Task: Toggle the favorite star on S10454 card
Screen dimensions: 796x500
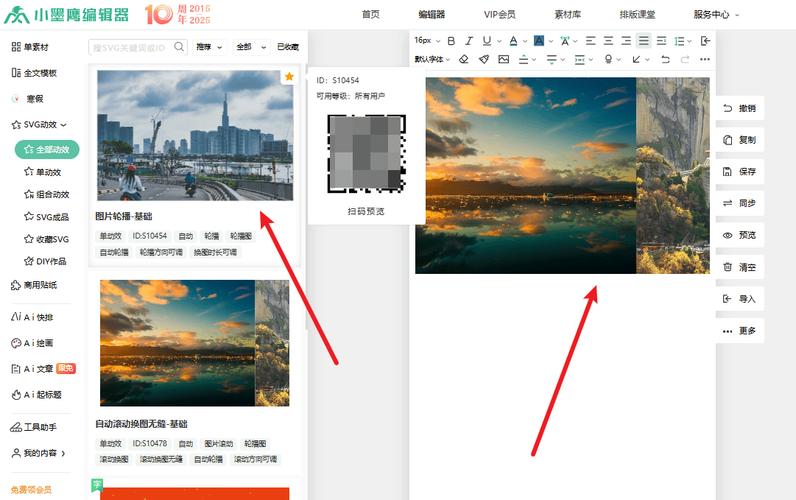Action: 289,77
